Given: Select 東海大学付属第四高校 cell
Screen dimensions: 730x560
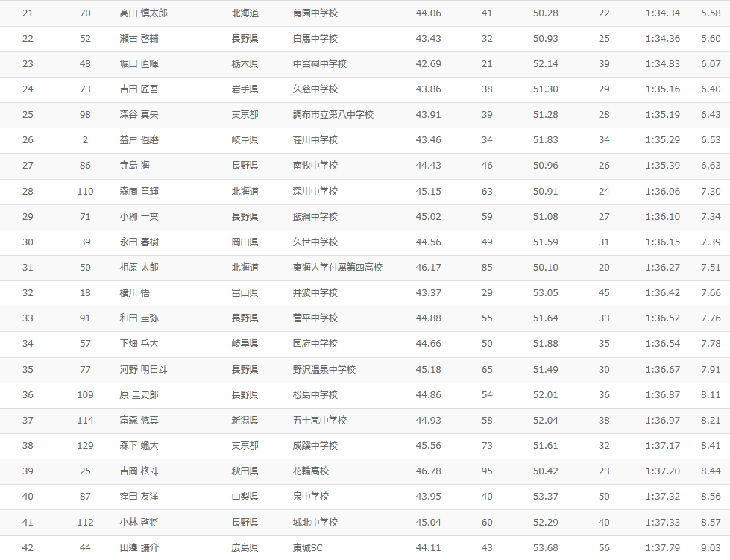Looking at the screenshot, I should 338,268.
